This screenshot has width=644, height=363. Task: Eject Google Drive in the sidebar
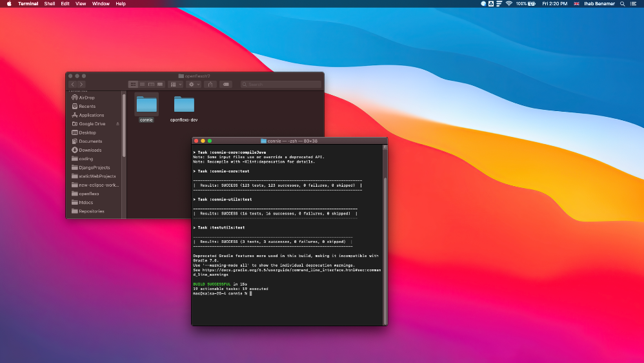point(117,124)
